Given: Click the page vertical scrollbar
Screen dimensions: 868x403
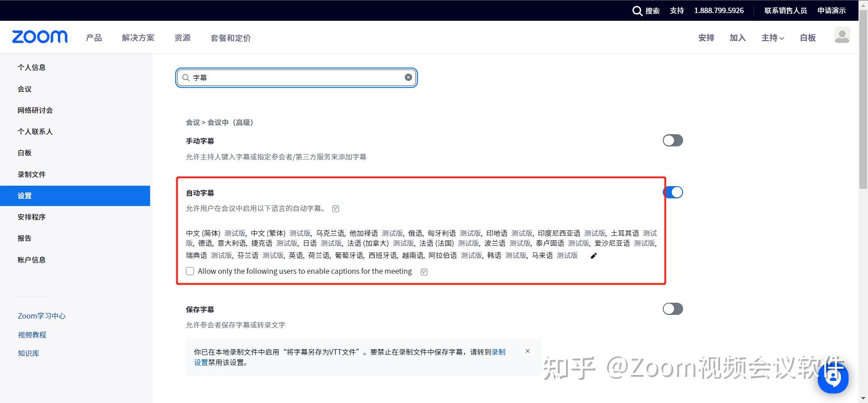Looking at the screenshot, I should pos(863,99).
